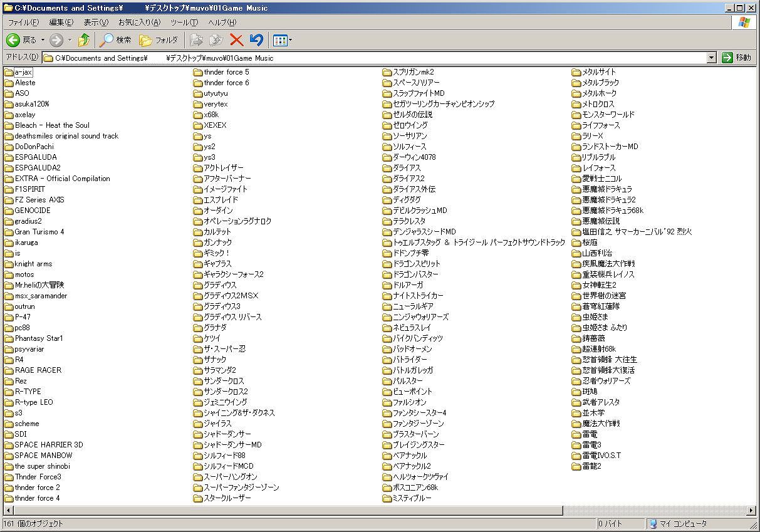
Task: Click inside the address bar path field
Action: point(374,58)
